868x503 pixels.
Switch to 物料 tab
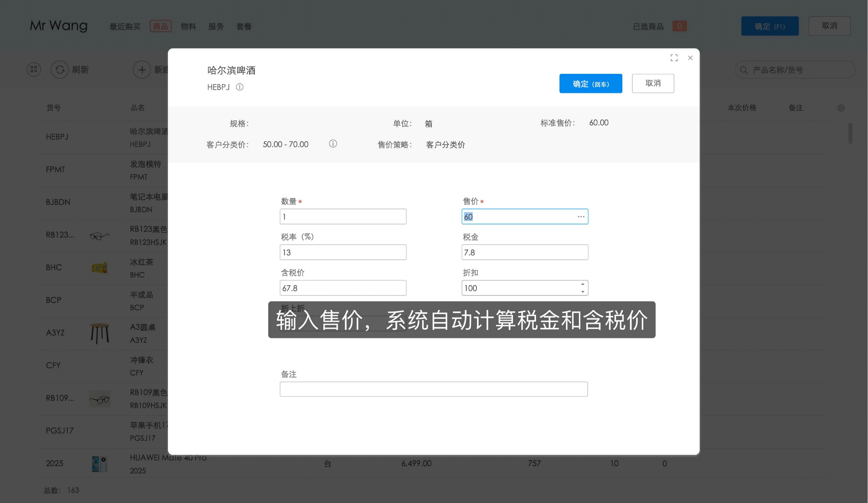[x=188, y=26]
